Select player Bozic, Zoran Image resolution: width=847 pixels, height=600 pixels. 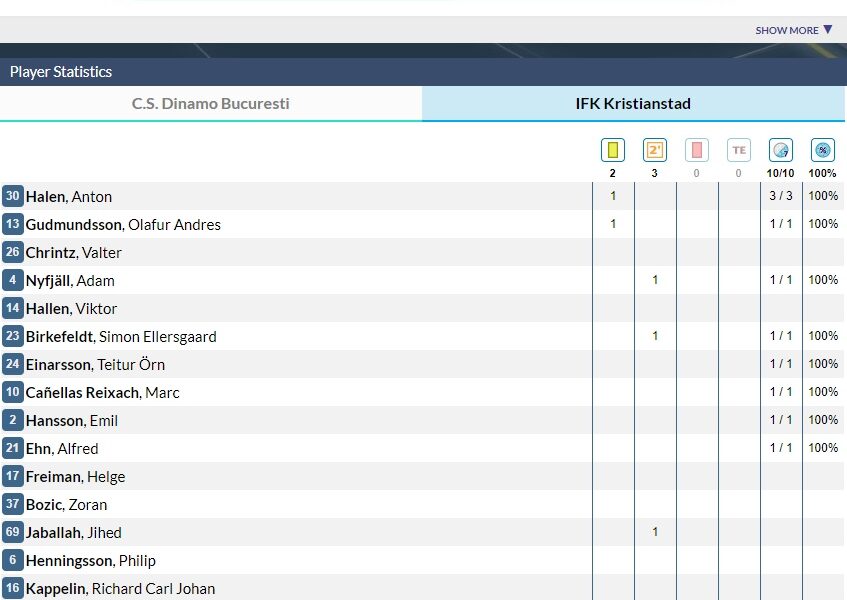pyautogui.click(x=66, y=505)
